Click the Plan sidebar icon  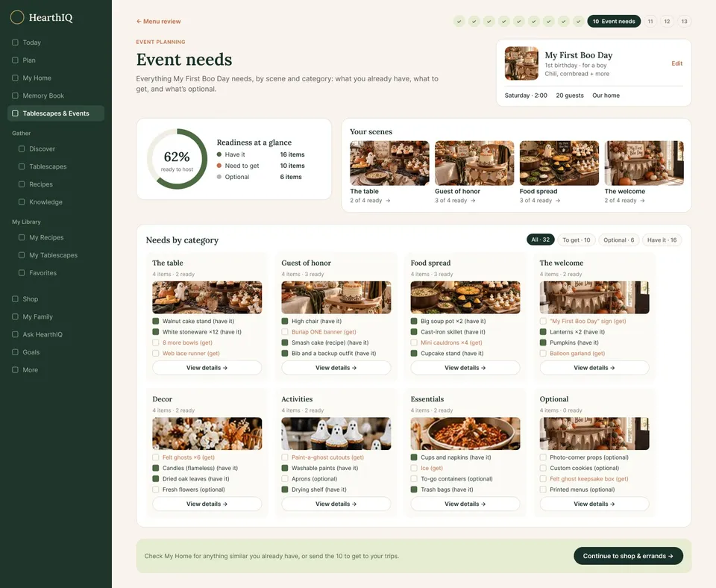(x=15, y=60)
